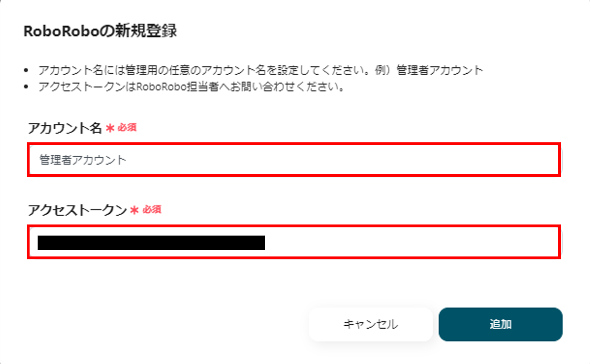Select the blacked-out token value
The height and width of the screenshot is (364, 590).
tap(151, 243)
